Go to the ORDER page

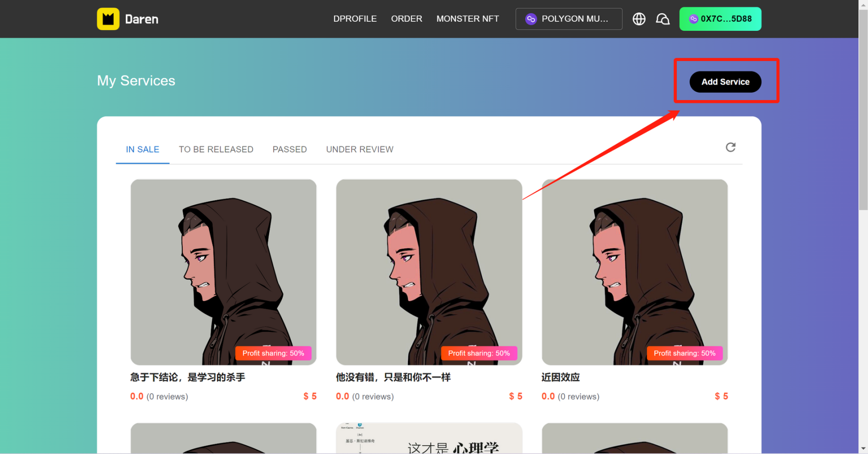tap(407, 19)
